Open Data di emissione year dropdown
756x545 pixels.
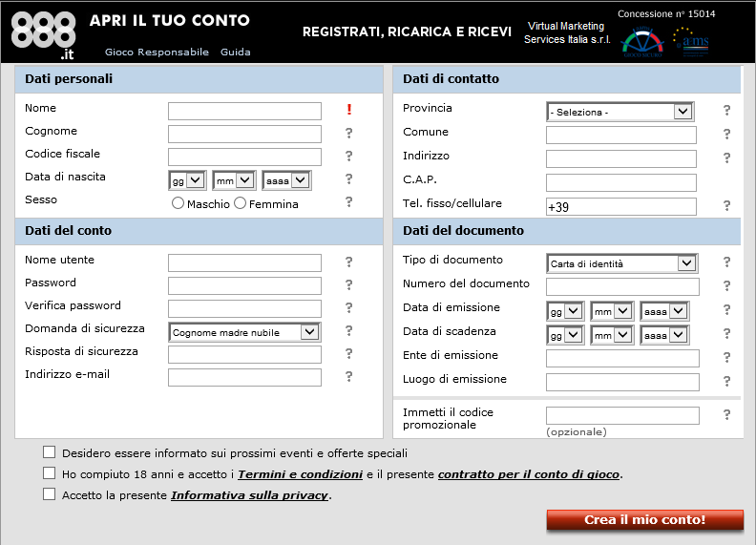(x=665, y=311)
